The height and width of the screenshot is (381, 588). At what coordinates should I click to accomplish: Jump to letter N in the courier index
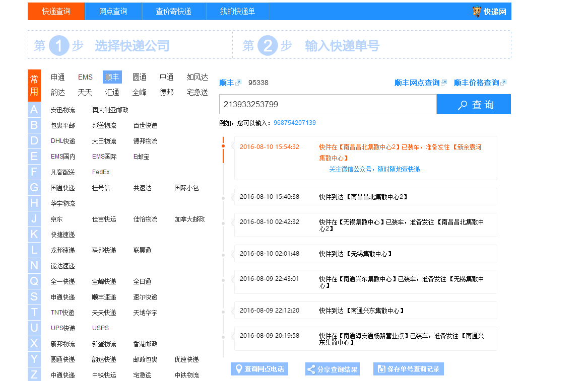34,266
